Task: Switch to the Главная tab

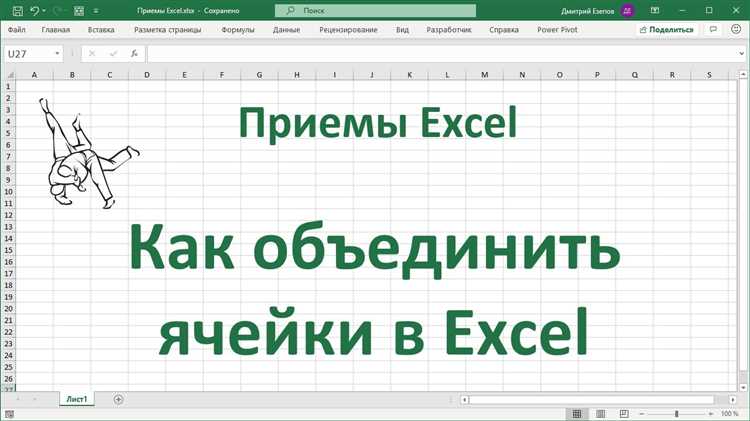Action: click(x=55, y=30)
